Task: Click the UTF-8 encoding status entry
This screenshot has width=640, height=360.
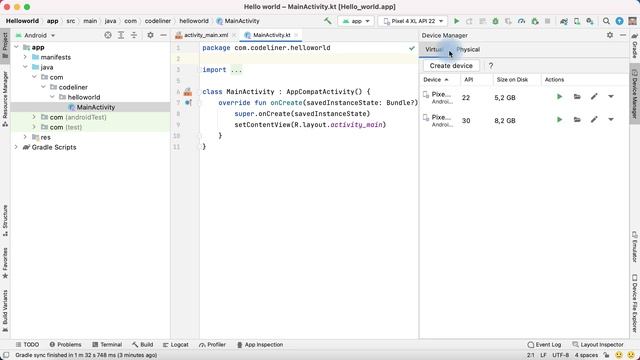Action: point(560,355)
